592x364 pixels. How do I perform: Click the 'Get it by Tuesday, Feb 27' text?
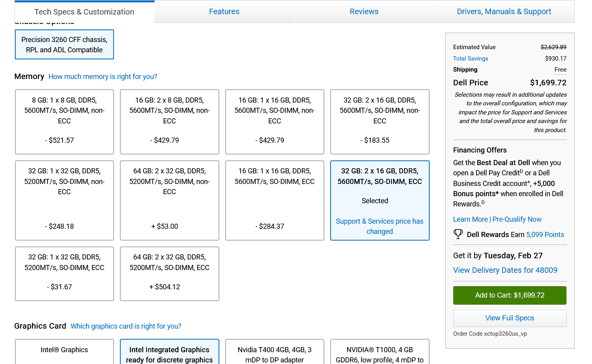click(x=498, y=256)
